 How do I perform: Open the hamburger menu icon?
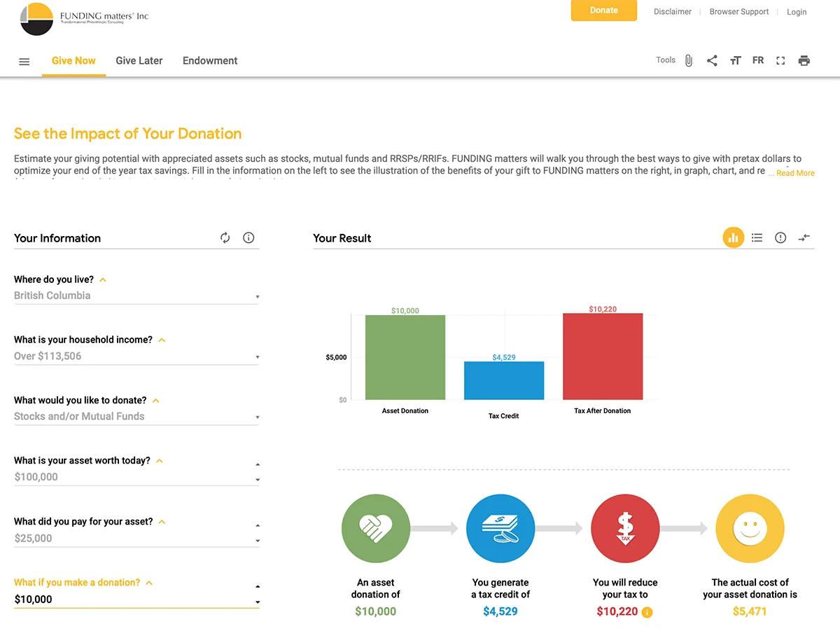(24, 62)
